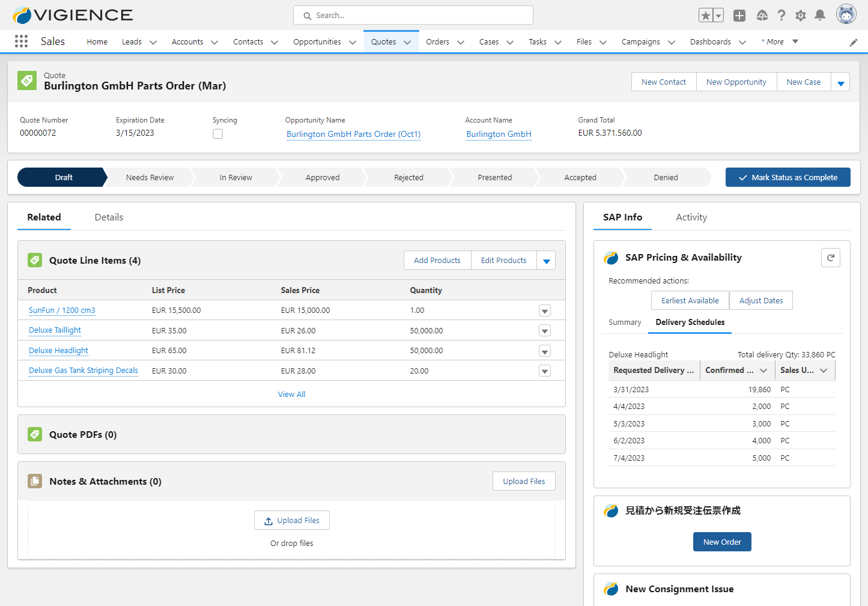Open the App Launcher grid icon
The height and width of the screenshot is (606, 868).
click(x=21, y=41)
